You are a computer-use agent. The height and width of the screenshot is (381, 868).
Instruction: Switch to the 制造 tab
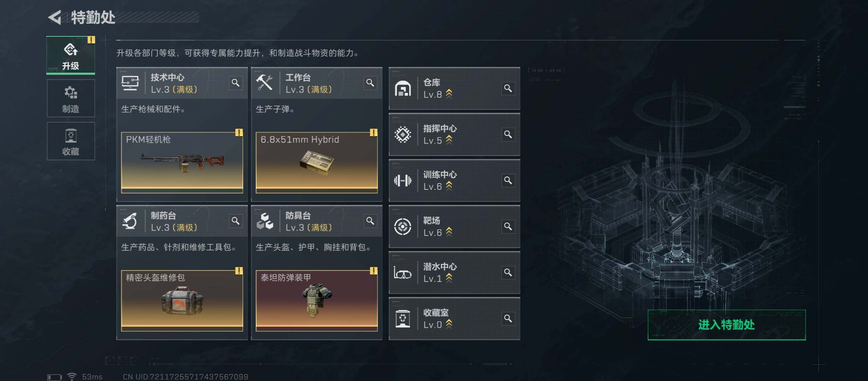71,98
